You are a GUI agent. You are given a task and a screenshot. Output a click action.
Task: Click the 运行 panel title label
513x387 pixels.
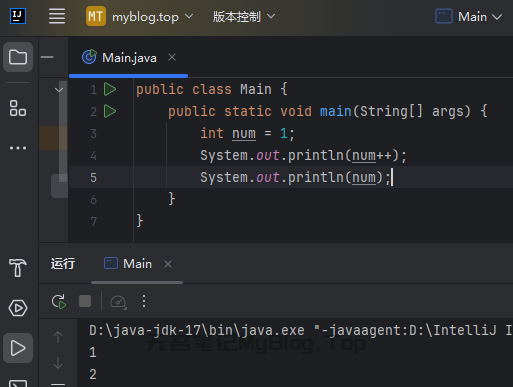pyautogui.click(x=63, y=264)
